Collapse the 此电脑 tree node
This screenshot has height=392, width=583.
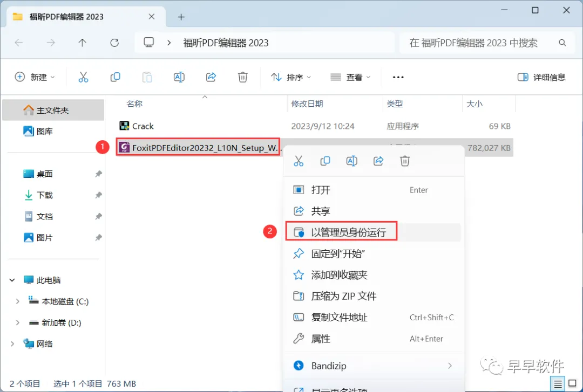(x=12, y=280)
